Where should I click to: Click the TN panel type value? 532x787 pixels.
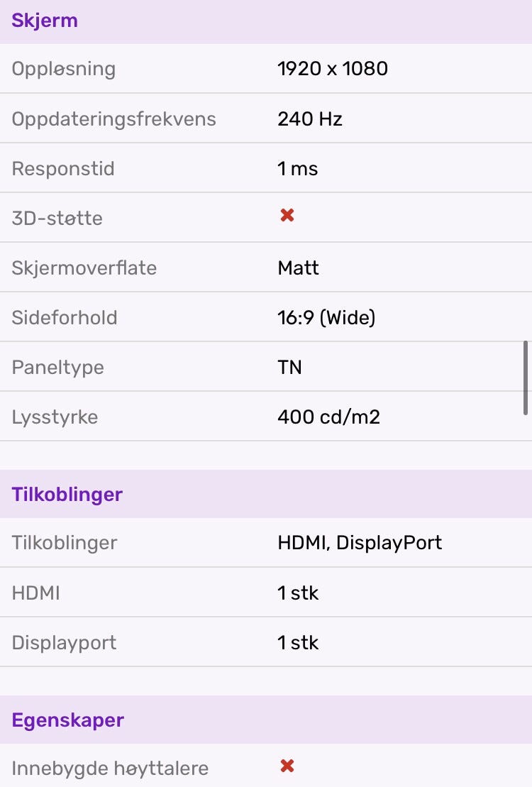pyautogui.click(x=290, y=368)
